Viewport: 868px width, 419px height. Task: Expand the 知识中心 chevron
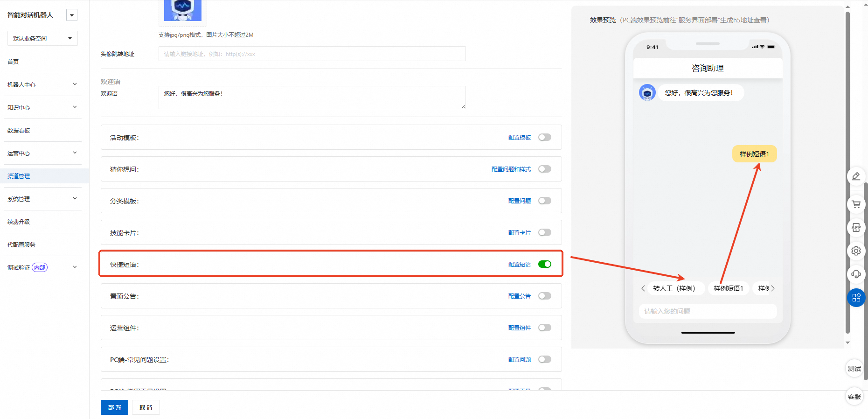click(75, 107)
